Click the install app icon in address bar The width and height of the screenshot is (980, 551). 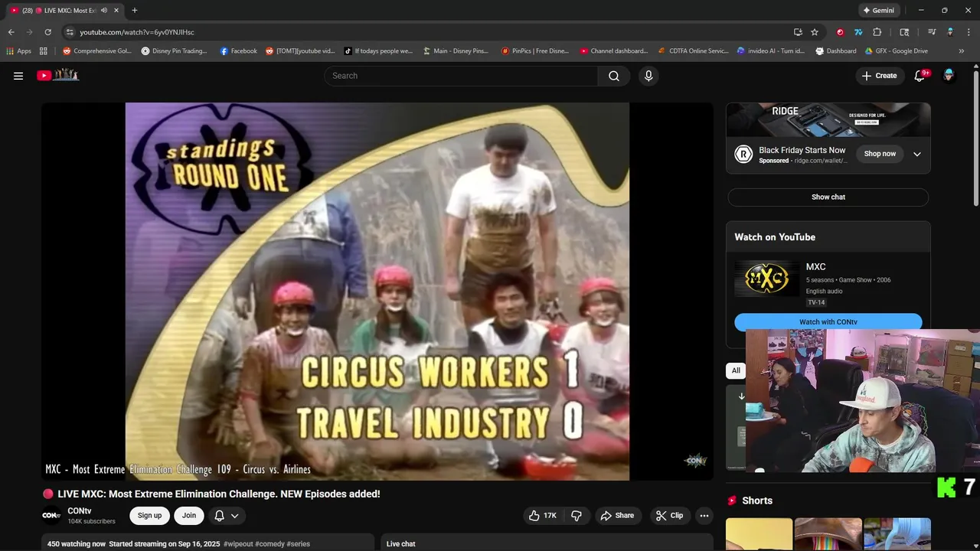(798, 32)
